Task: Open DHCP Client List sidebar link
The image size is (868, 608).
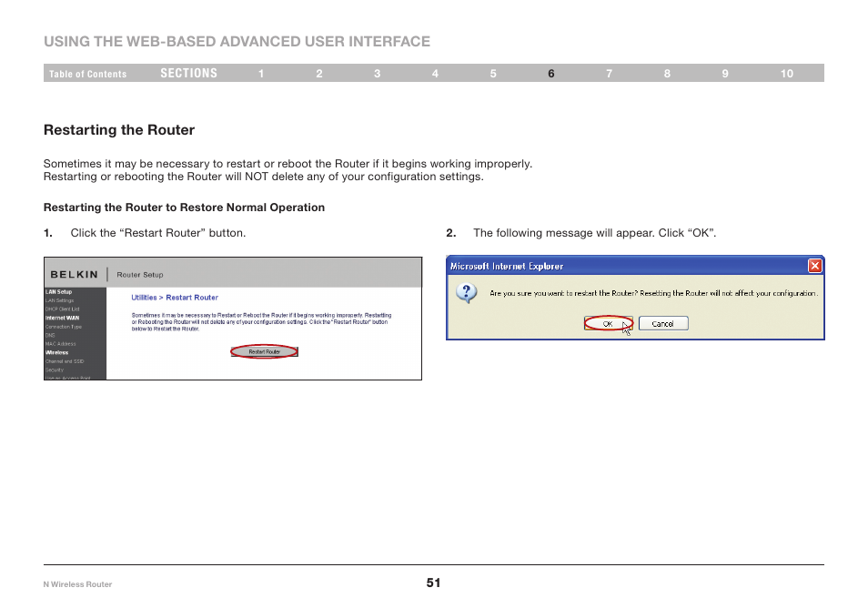Action: tap(62, 309)
